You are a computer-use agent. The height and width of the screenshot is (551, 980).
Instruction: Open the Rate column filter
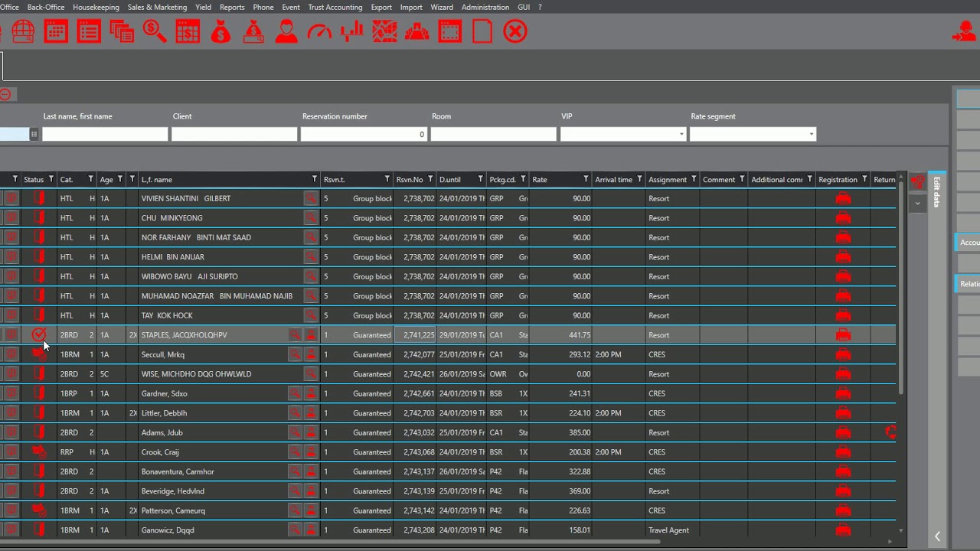click(586, 179)
